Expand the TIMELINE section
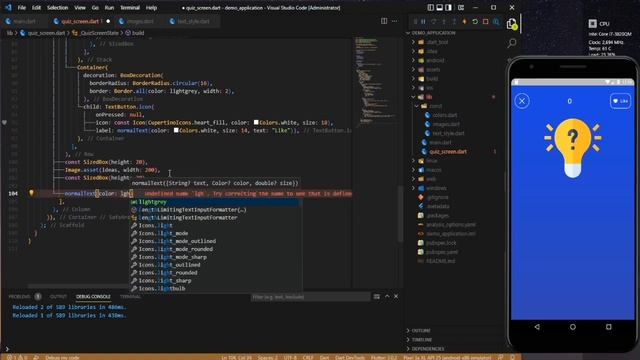This screenshot has width=640, height=360. 422,340
